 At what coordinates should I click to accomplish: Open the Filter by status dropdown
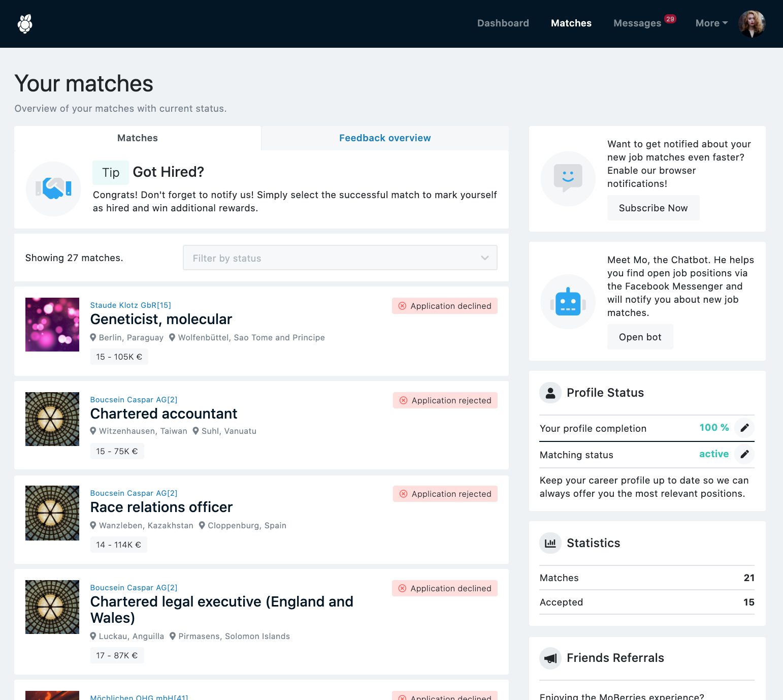point(340,258)
